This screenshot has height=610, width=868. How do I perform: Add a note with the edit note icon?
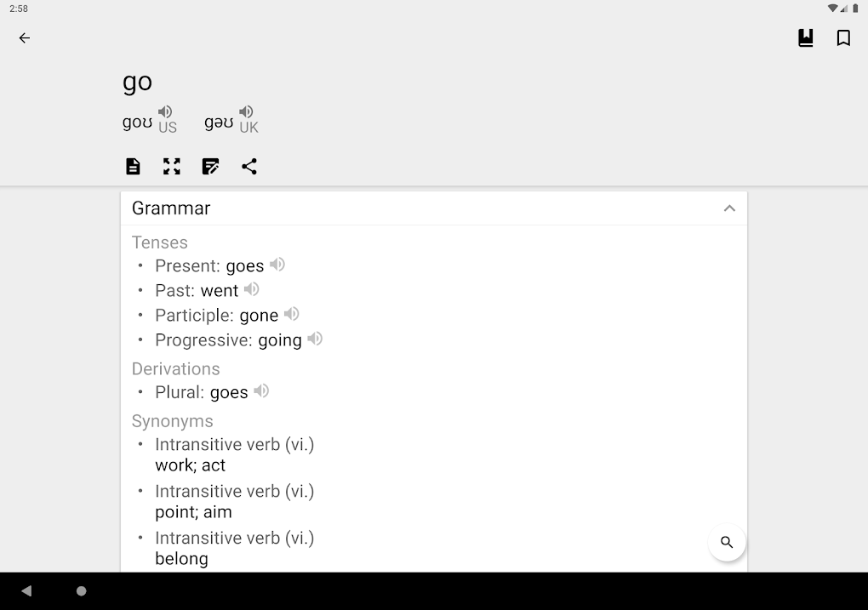click(x=210, y=166)
